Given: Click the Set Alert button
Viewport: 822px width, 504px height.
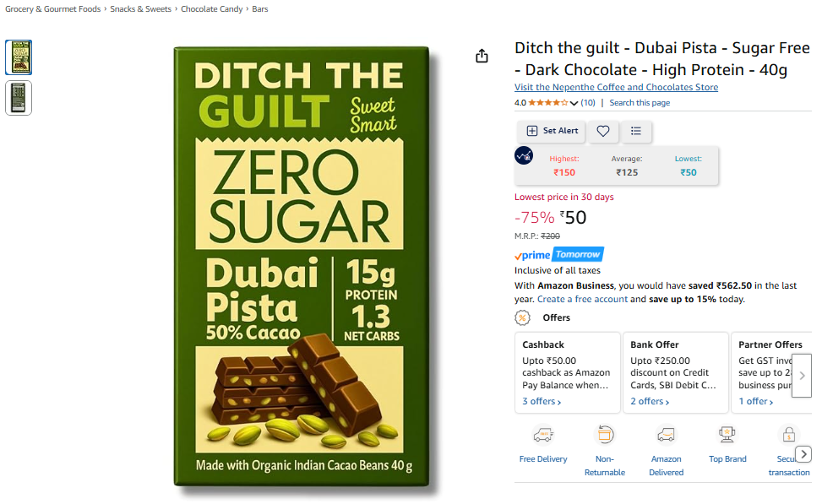Looking at the screenshot, I should click(552, 131).
